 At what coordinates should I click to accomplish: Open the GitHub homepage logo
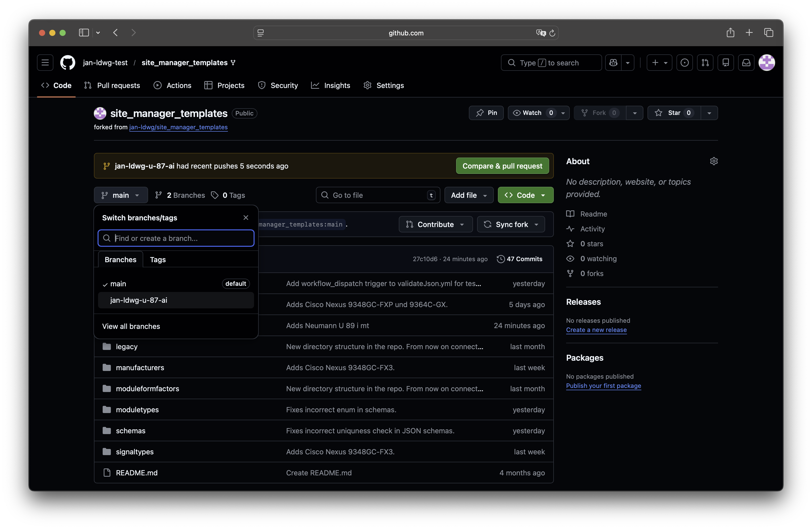67,63
